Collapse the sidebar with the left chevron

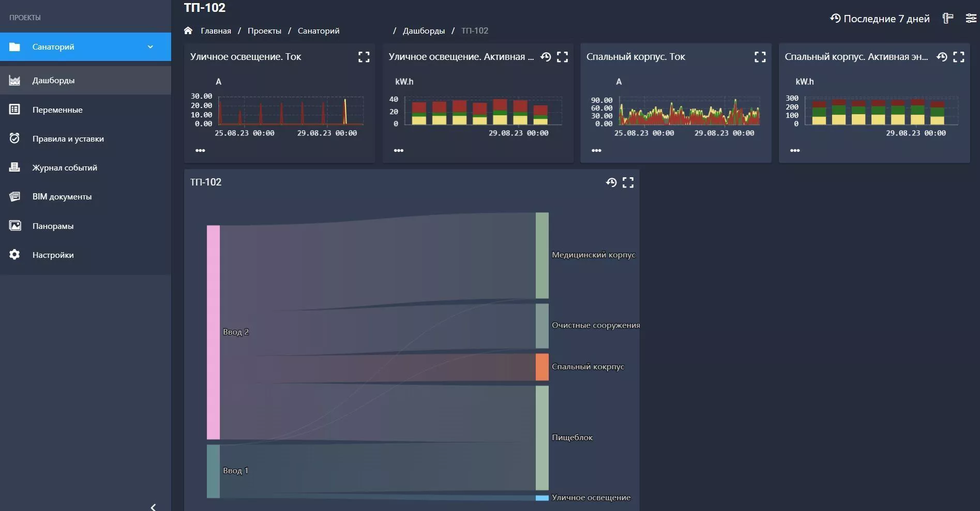pos(153,507)
